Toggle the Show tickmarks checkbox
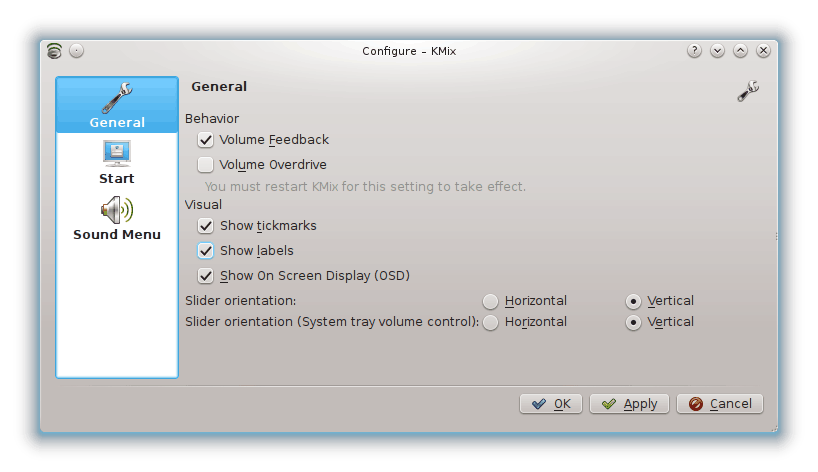 [206, 226]
